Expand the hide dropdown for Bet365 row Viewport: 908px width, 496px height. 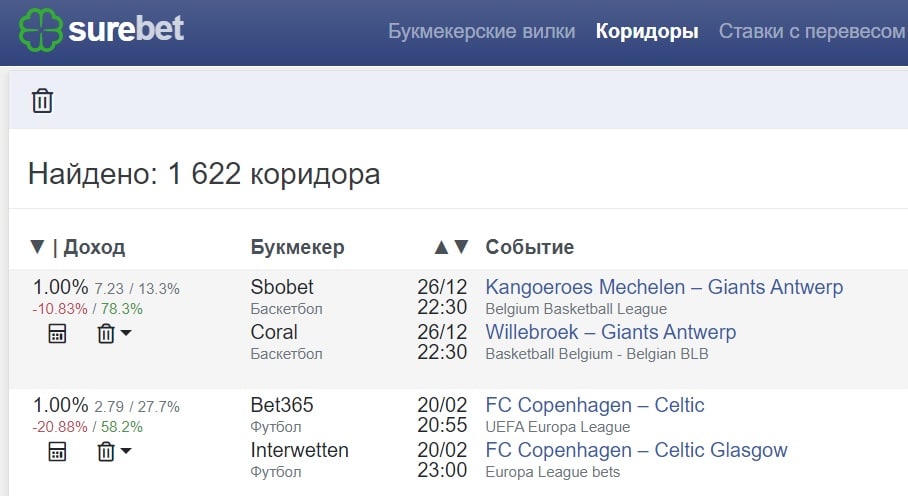click(x=126, y=451)
